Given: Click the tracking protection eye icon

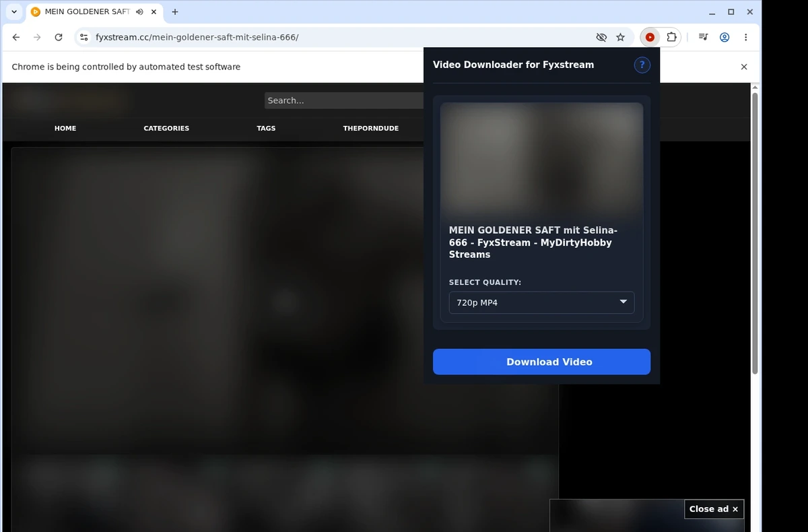Looking at the screenshot, I should click(x=601, y=37).
